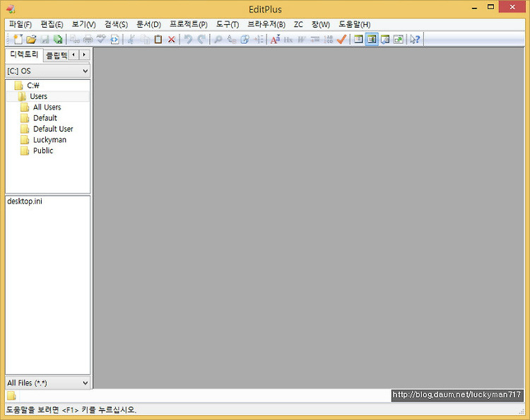Screen dimensions: 530x420
Task: Open the Font settings Aa icon
Action: 275,39
